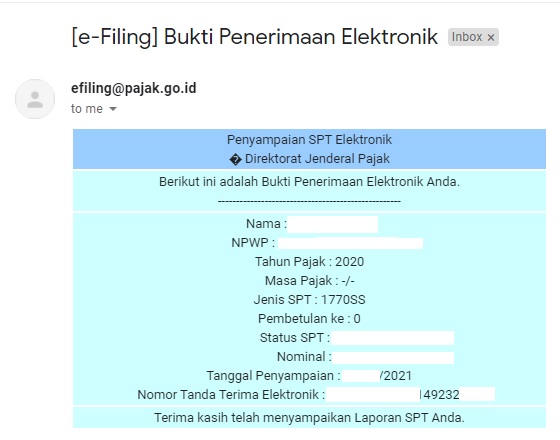Screen dimensions: 560x440
Task: Click 'Terima kasih telah menyampaikan Laporan SPT Anda'
Action: click(x=309, y=418)
